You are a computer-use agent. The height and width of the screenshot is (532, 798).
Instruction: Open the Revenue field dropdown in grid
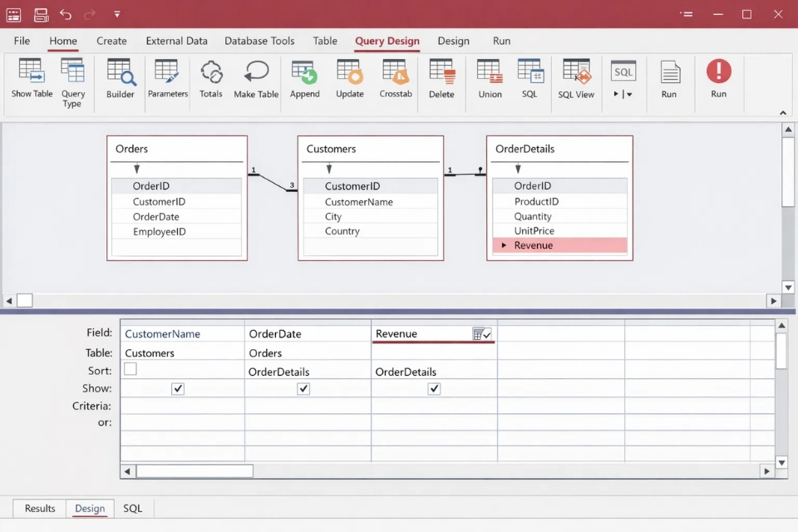[x=482, y=334]
